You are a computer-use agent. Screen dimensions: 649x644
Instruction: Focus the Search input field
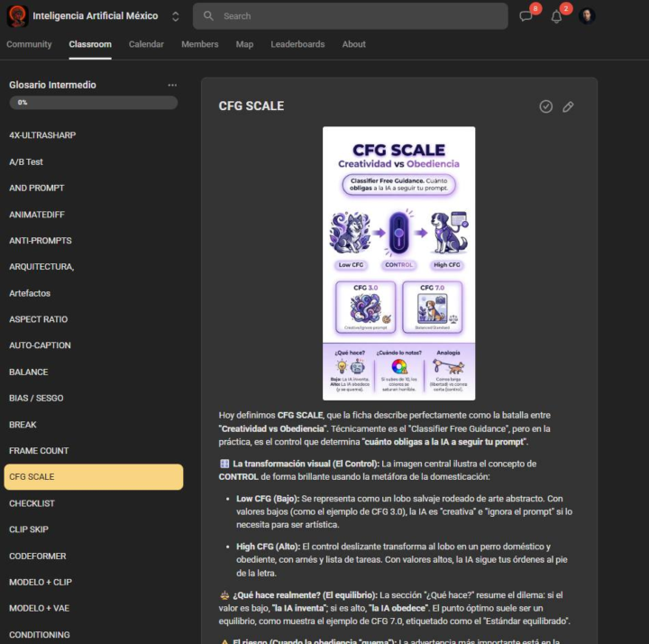click(x=350, y=16)
